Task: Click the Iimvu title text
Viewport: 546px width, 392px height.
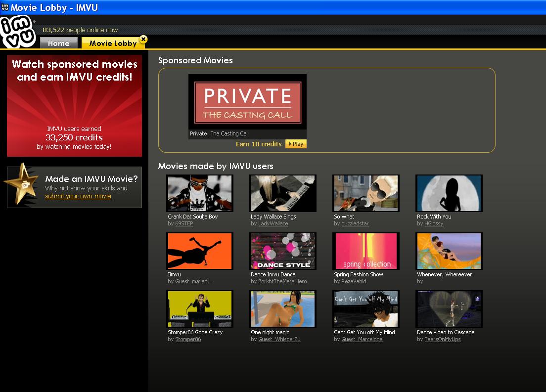Action: [x=174, y=274]
